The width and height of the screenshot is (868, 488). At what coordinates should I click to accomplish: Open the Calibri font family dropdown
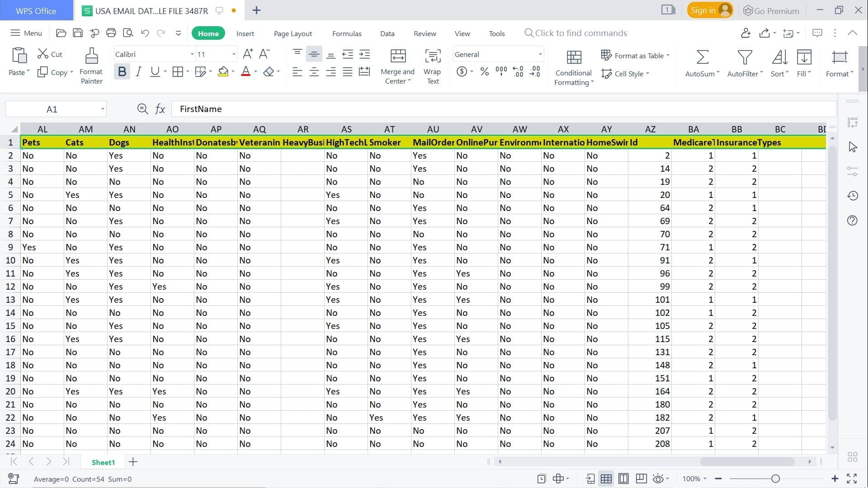pyautogui.click(x=192, y=54)
